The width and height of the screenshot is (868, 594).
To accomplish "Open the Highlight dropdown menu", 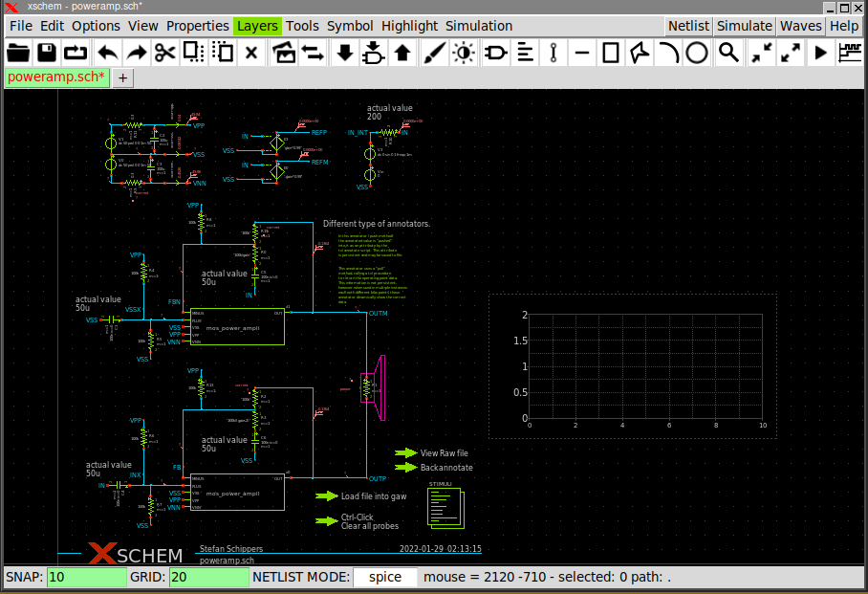I will (x=409, y=26).
